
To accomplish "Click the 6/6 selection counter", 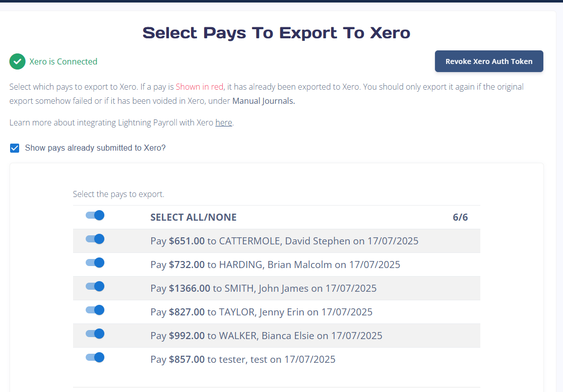I will pyautogui.click(x=460, y=217).
